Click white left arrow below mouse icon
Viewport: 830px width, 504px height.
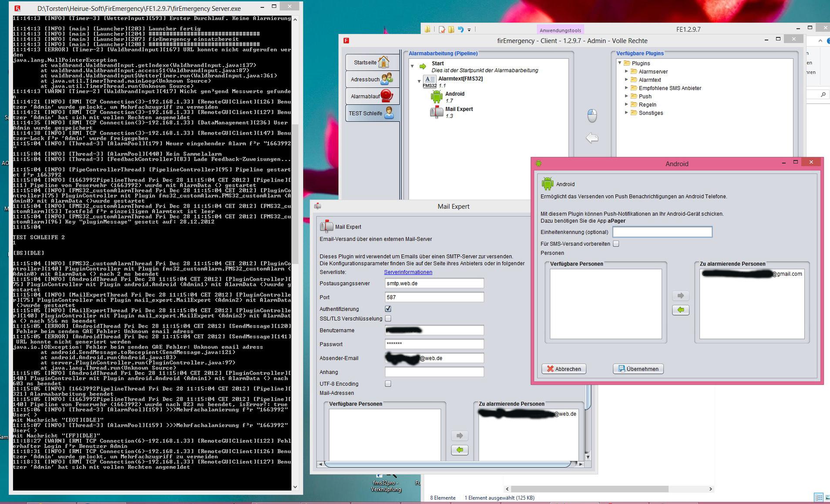point(591,138)
